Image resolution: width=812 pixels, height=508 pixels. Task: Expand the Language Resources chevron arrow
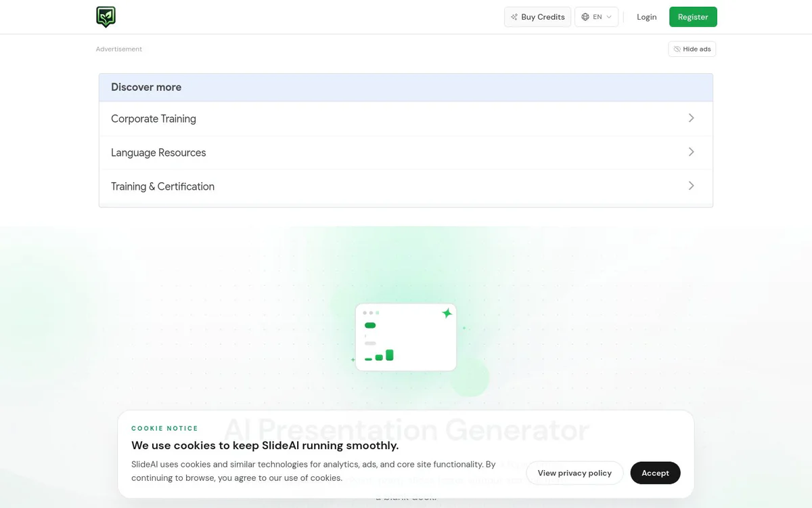tap(691, 152)
